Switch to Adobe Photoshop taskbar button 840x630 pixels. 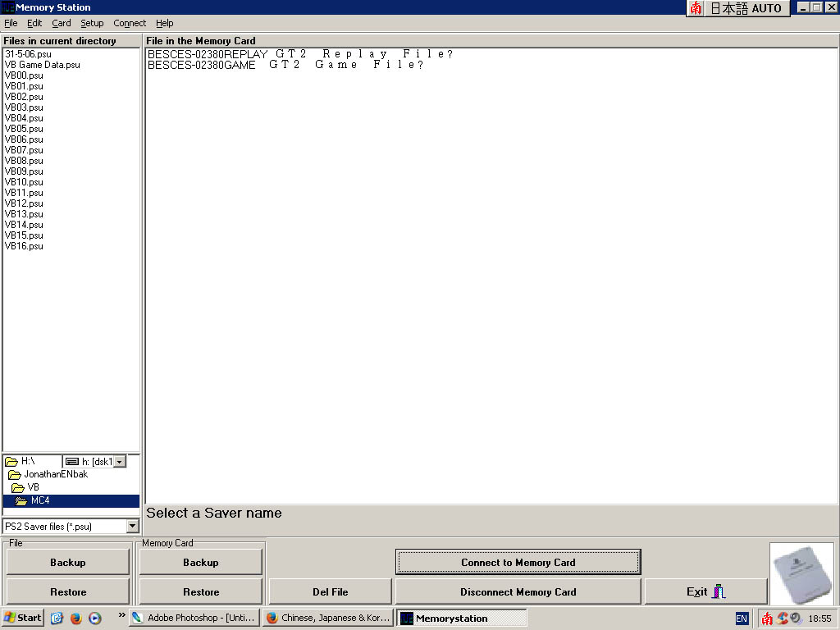[194, 618]
